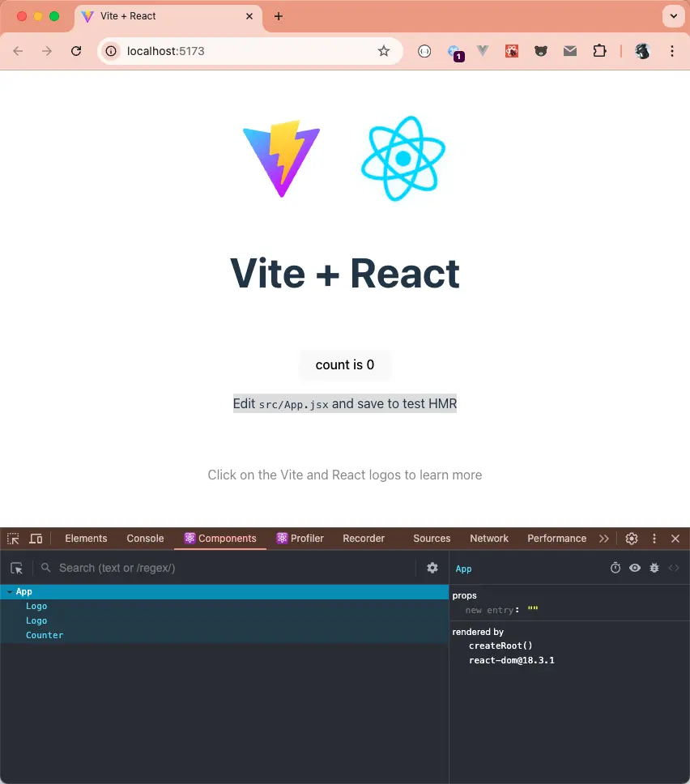This screenshot has width=690, height=784.
Task: Open the Recorder tab
Action: tap(364, 539)
